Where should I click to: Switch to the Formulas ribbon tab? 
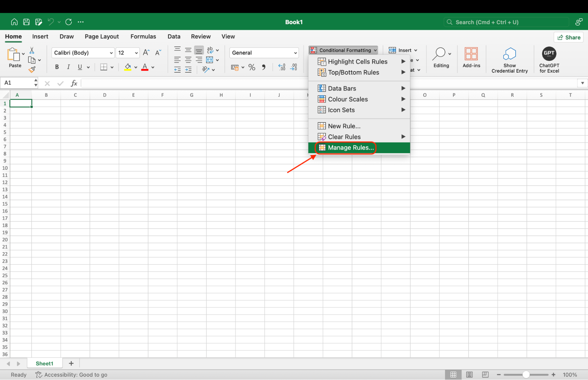143,36
